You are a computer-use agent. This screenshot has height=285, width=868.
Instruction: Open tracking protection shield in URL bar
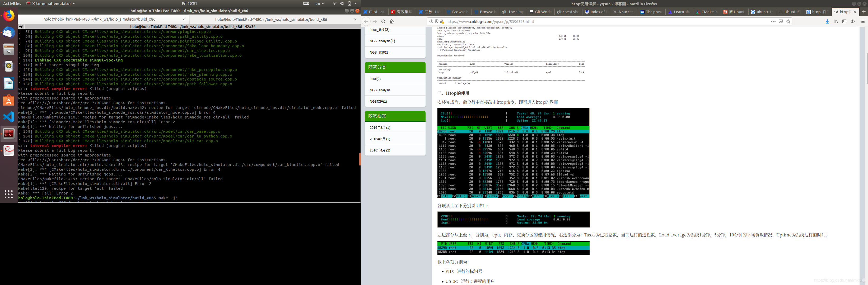pos(437,21)
